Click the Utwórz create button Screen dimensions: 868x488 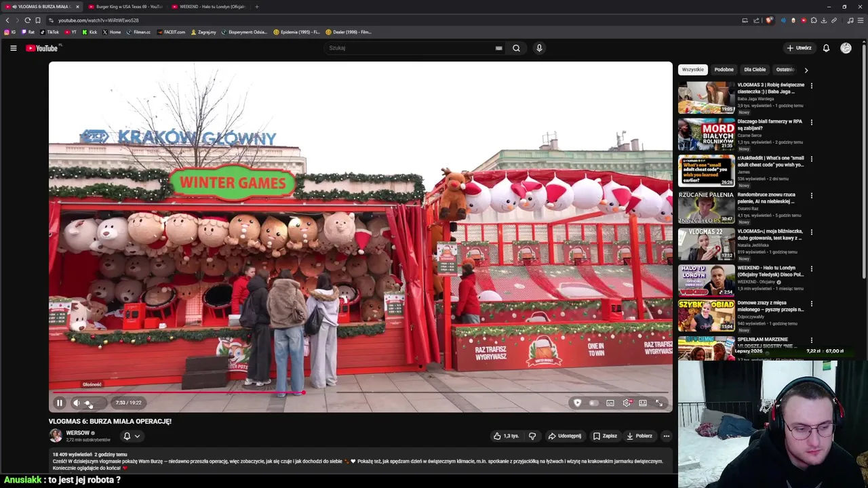(x=799, y=48)
